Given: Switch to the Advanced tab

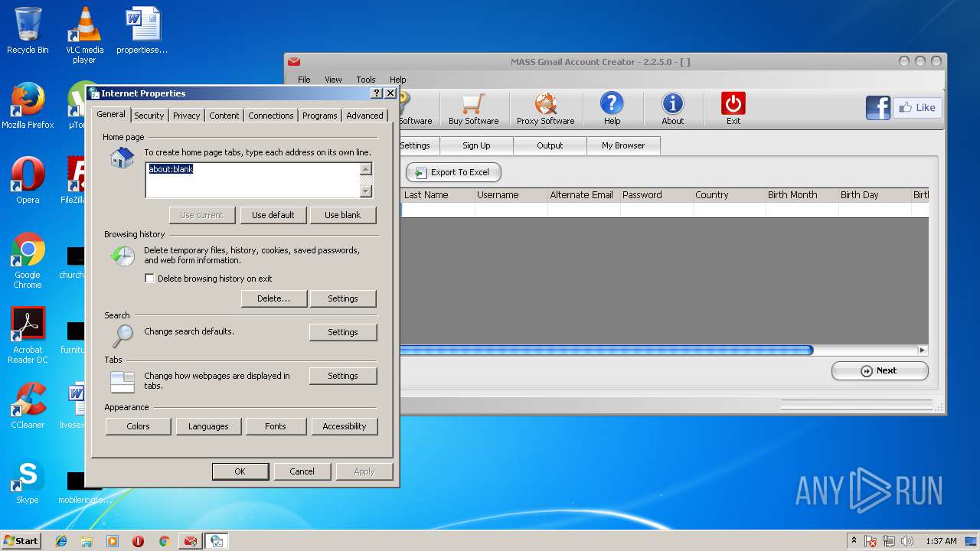Looking at the screenshot, I should point(364,116).
